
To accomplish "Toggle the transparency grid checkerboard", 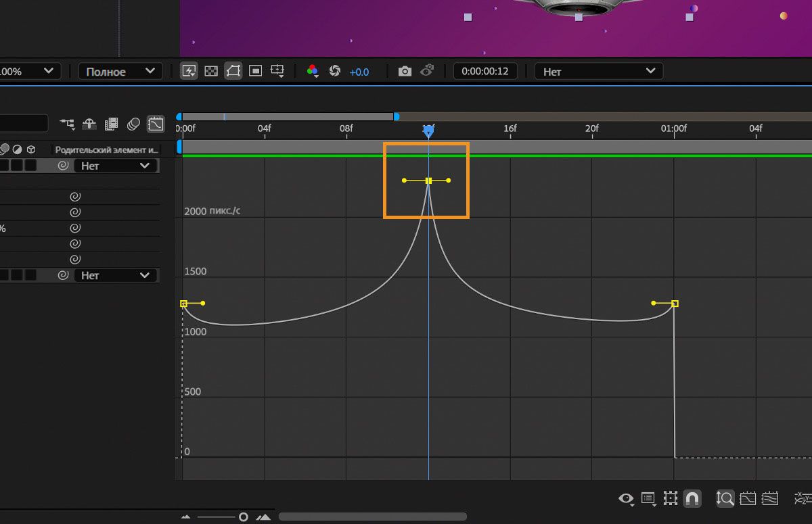I will point(211,72).
